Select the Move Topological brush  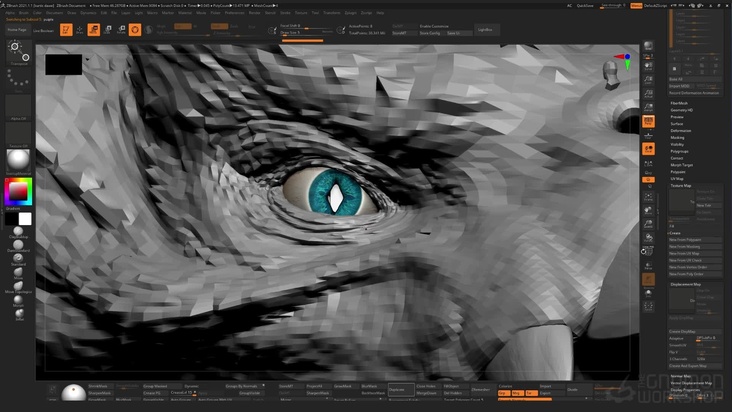point(18,286)
